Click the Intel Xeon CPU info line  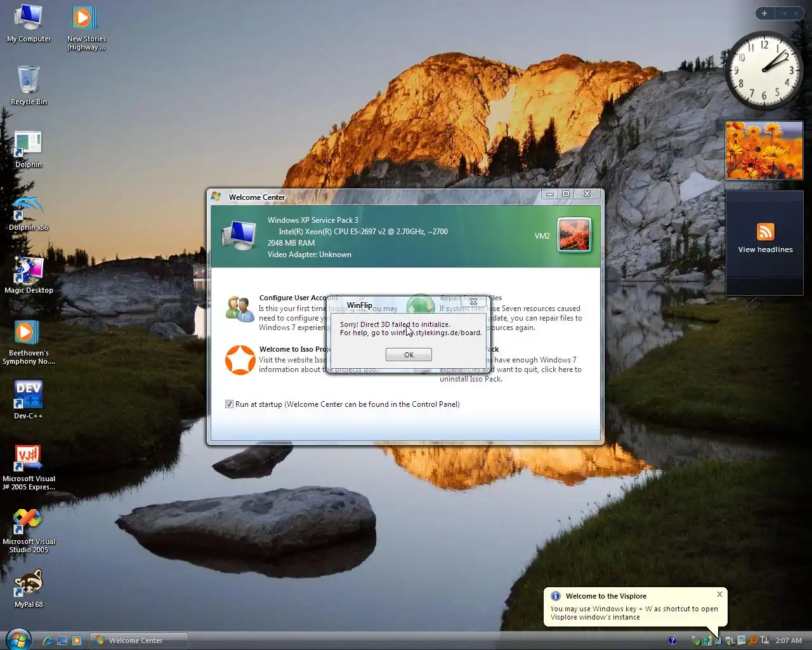point(363,232)
